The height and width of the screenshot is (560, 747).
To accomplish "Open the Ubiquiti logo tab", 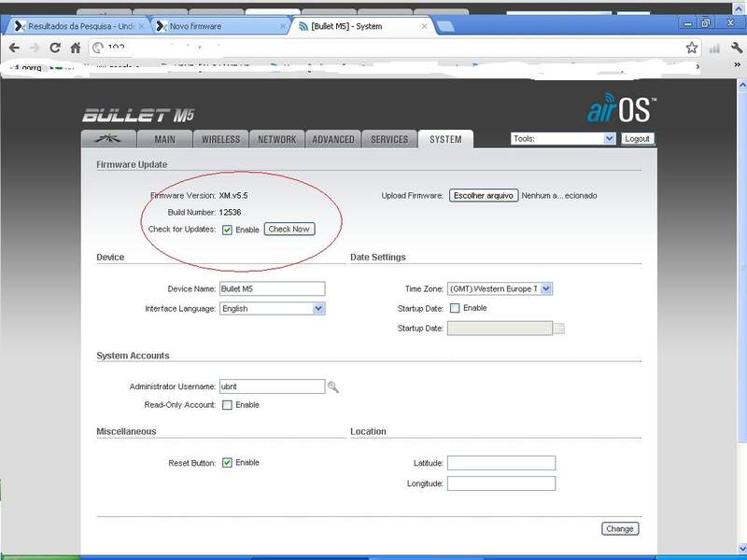I will tap(108, 139).
